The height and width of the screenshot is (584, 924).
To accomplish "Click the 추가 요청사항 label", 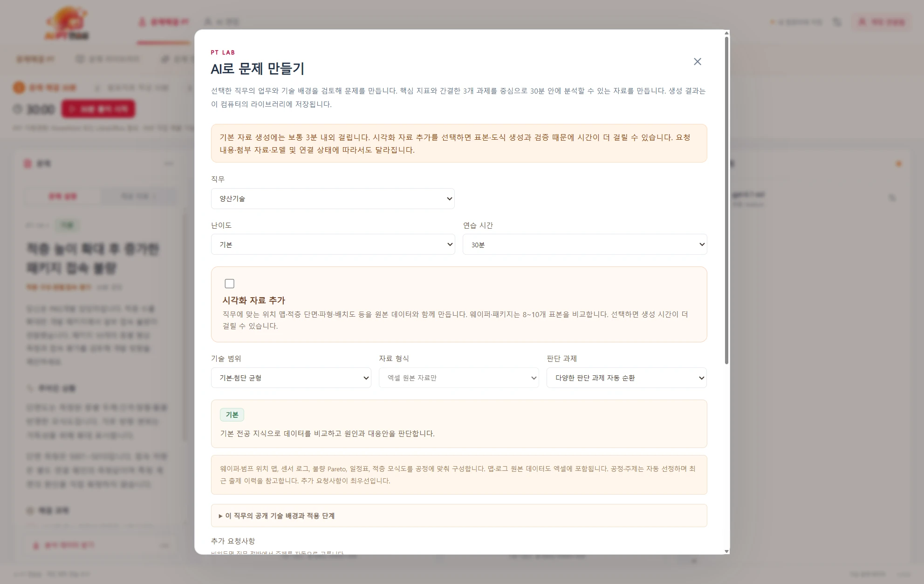I will click(233, 541).
